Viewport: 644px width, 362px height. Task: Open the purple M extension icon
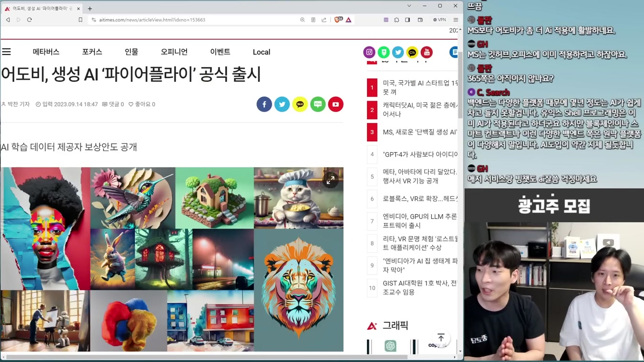click(386, 20)
